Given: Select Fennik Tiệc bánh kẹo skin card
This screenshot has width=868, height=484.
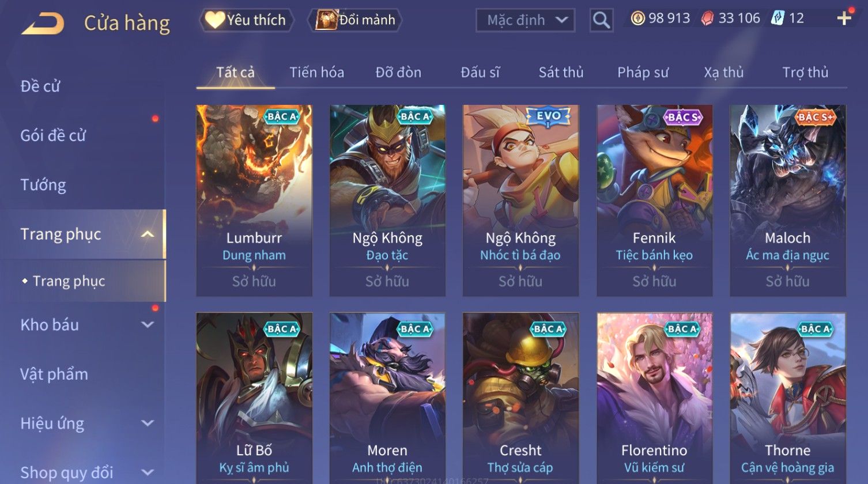Looking at the screenshot, I should point(654,201).
